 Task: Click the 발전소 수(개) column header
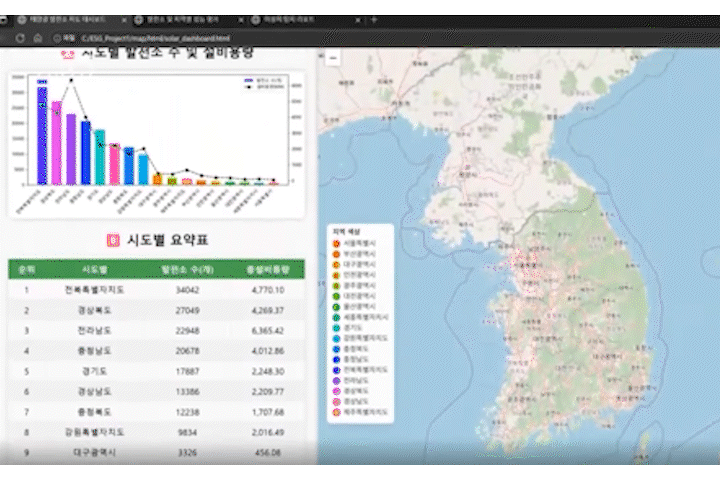click(187, 270)
